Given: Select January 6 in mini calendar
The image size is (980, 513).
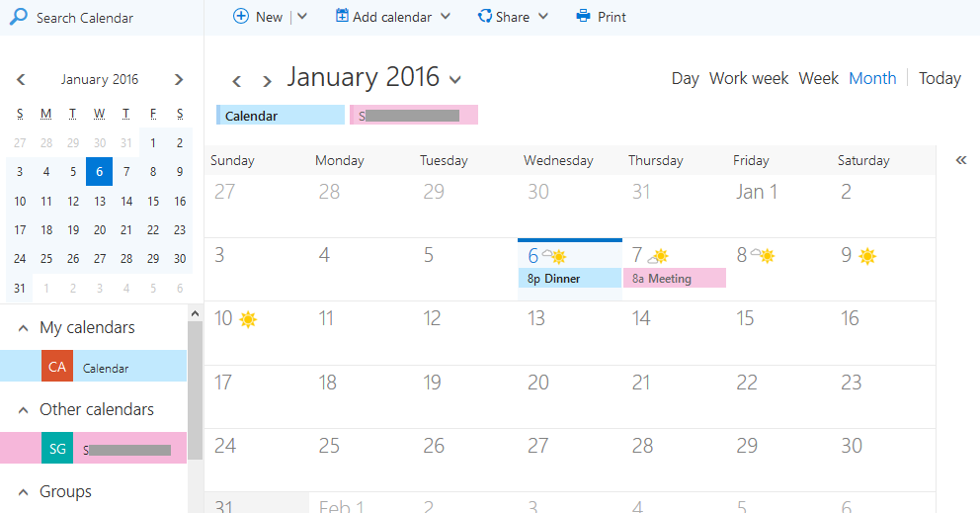Looking at the screenshot, I should coord(100,171).
